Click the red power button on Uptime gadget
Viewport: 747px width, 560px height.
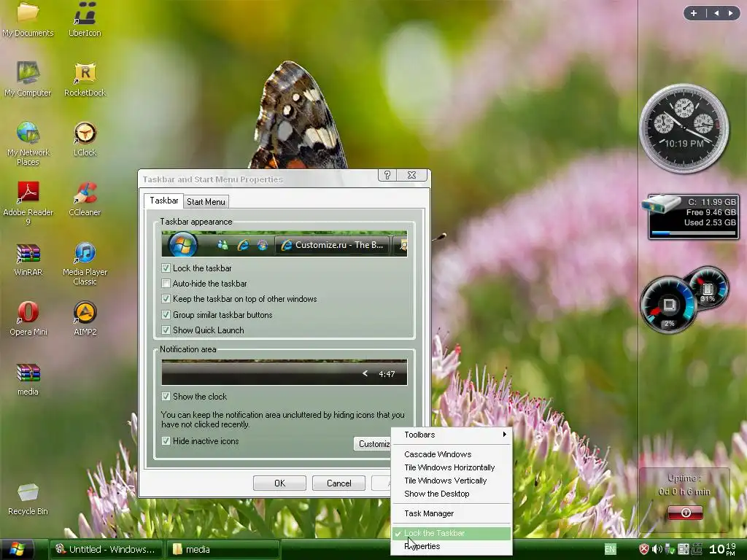click(x=686, y=513)
